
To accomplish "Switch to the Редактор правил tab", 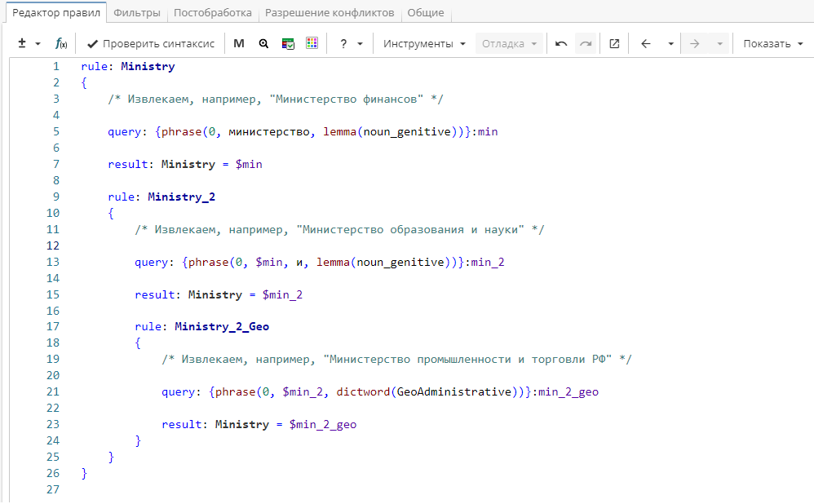I will [56, 12].
